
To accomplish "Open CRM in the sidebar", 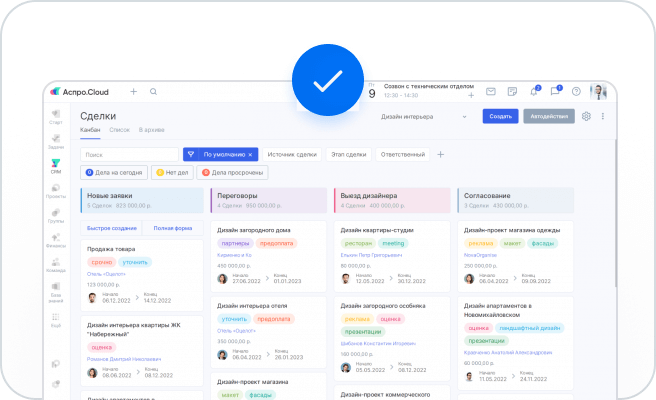I will click(56, 167).
